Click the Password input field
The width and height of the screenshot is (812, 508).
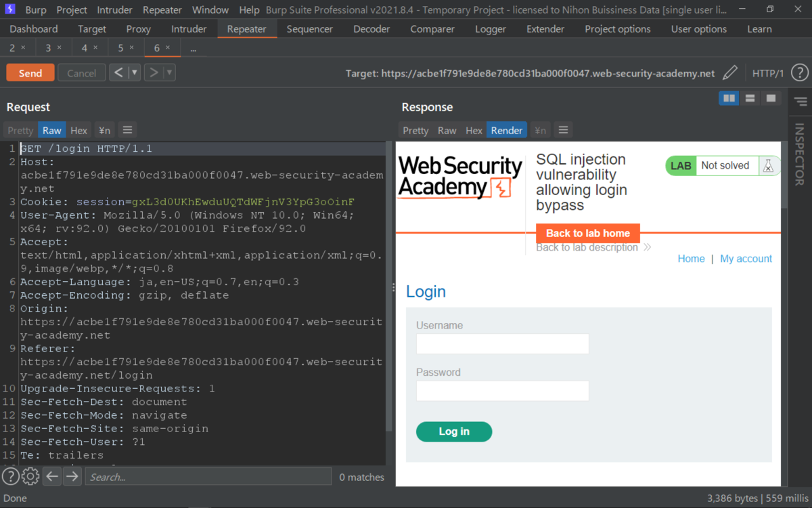pyautogui.click(x=503, y=391)
